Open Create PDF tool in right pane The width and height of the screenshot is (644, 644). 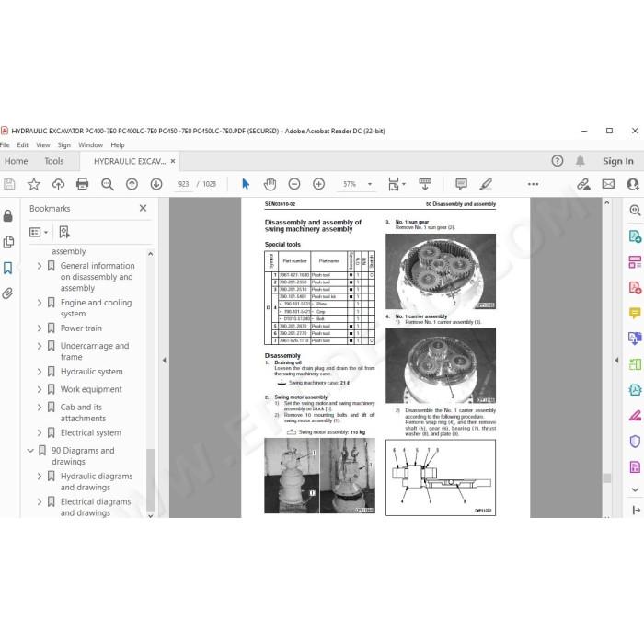tap(635, 287)
